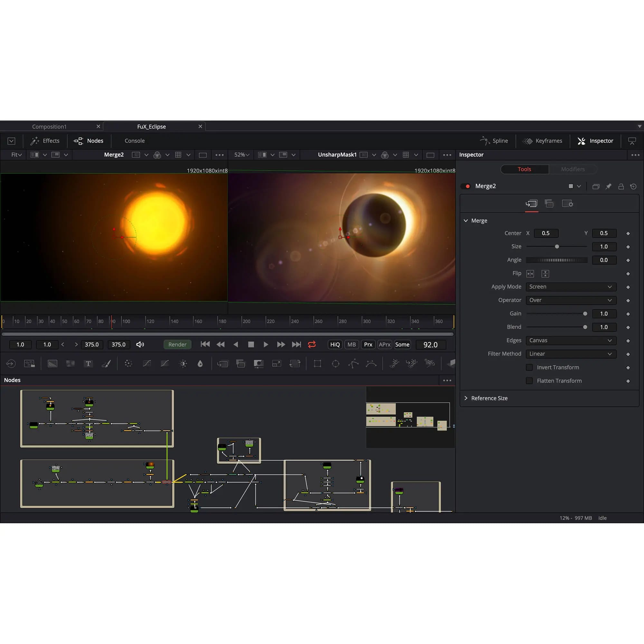Open the Keyframes panel
This screenshot has height=644, width=644.
tap(543, 141)
